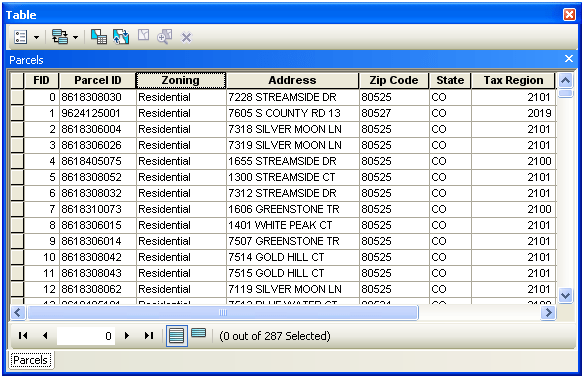Screen dimensions: 584x378
Task: Select the Parcels tab at bottom
Action: [x=31, y=360]
